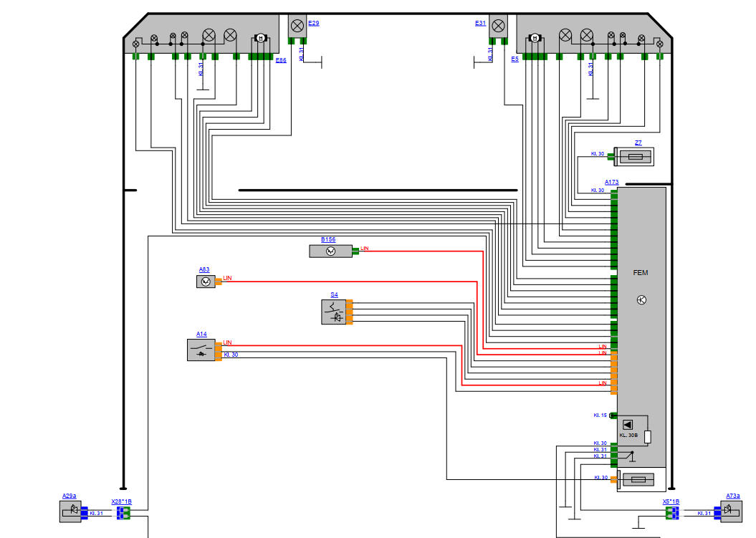Select the horn icon in component A29a
The image size is (756, 538).
[x=72, y=510]
